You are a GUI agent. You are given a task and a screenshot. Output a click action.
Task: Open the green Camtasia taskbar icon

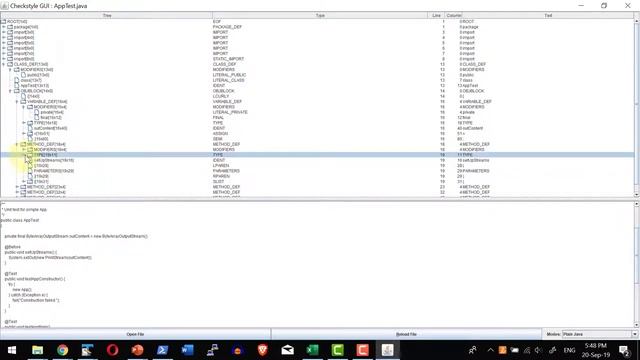[338, 350]
